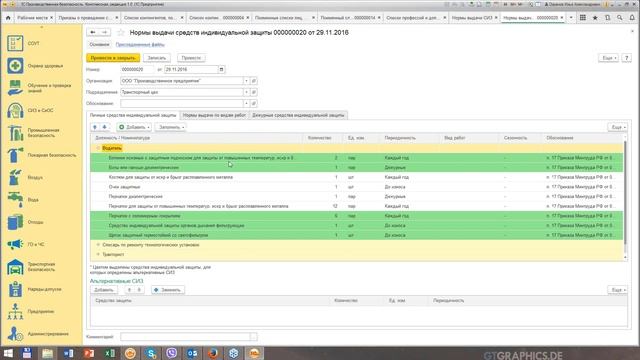Click Заменить button in Альтернативные СИЗ
The height and width of the screenshot is (360, 640).
click(x=168, y=290)
